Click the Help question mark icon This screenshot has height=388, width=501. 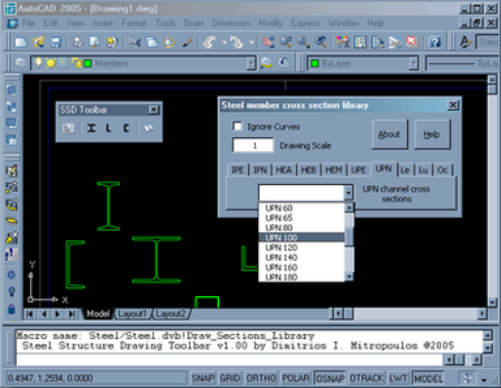point(435,42)
